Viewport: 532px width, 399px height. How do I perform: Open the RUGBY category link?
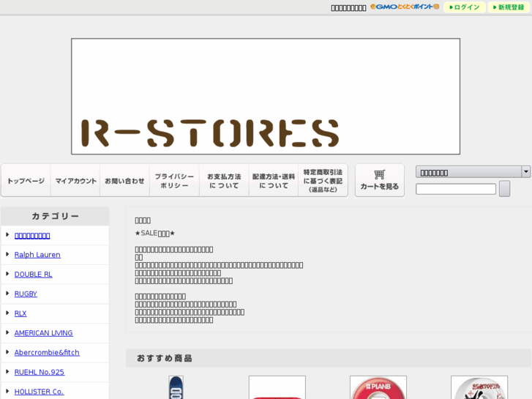point(26,294)
